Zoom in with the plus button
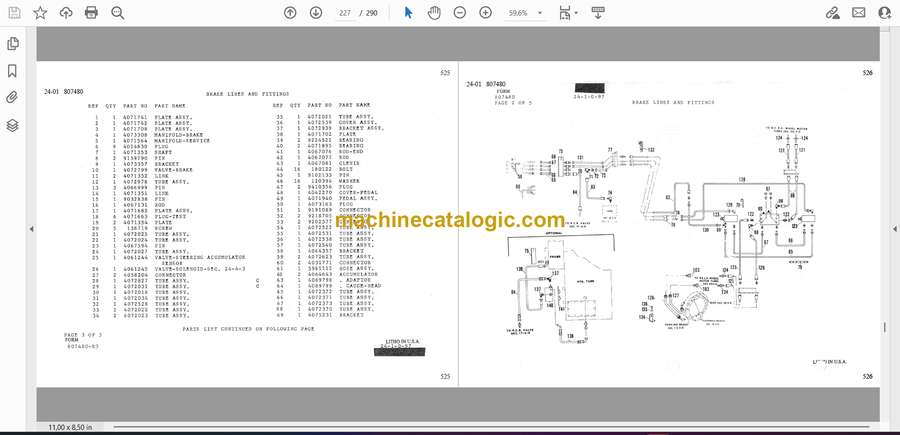Image resolution: width=900 pixels, height=435 pixels. click(x=486, y=13)
